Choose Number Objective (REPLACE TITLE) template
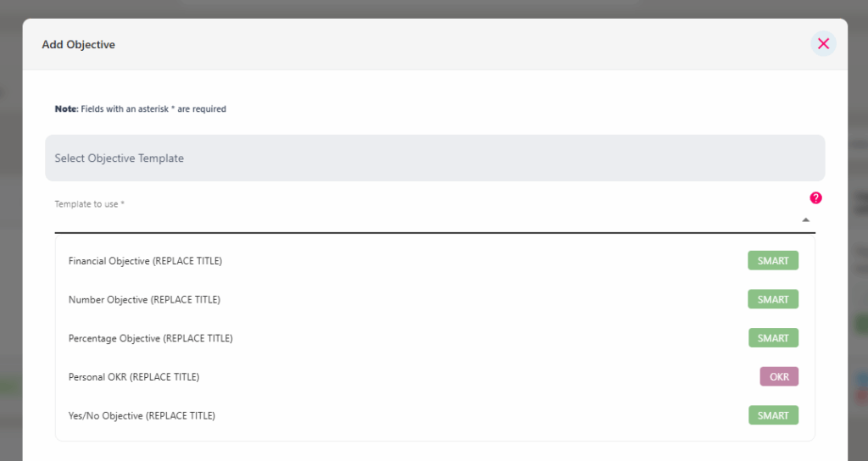 point(435,299)
